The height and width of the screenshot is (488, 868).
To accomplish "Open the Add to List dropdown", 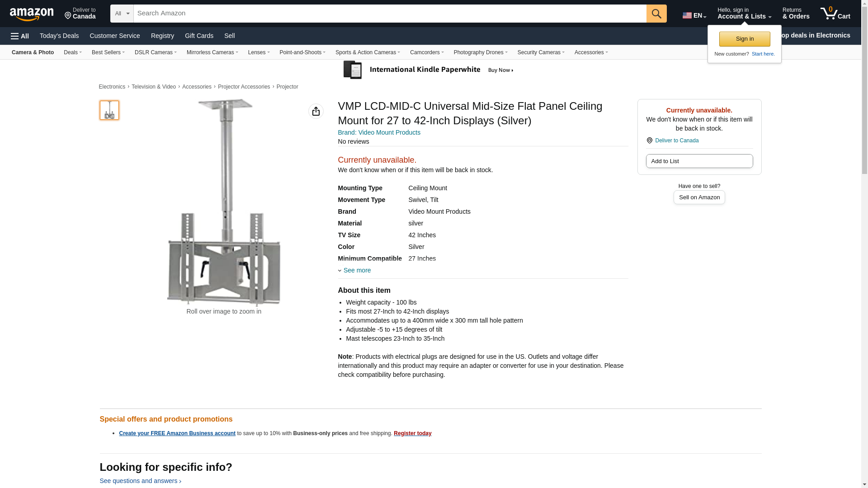I will coord(699,161).
